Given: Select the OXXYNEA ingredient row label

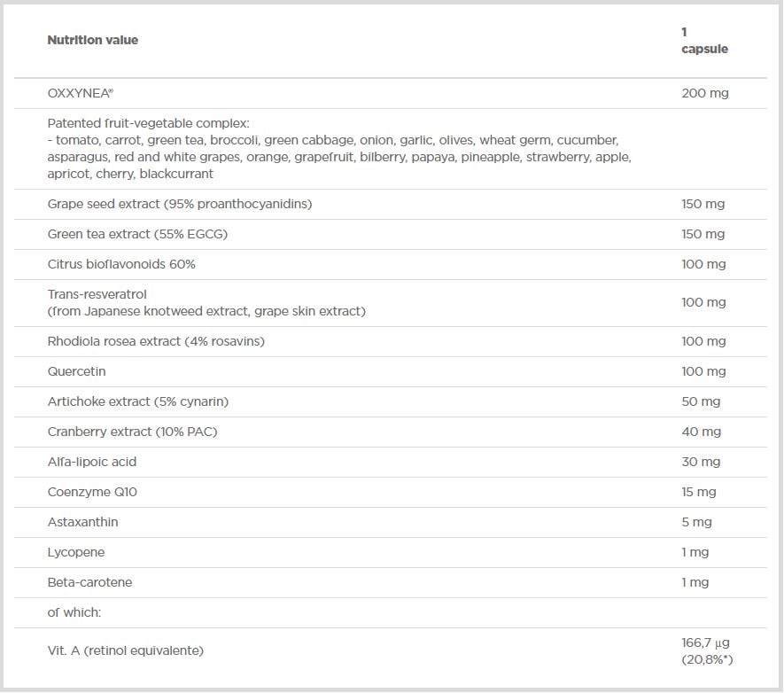Looking at the screenshot, I should pos(81,93).
